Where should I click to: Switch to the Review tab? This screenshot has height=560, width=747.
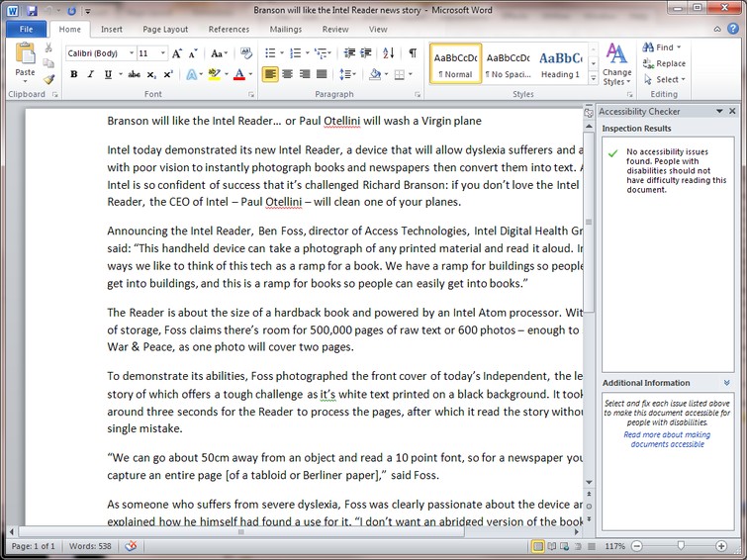coord(335,29)
